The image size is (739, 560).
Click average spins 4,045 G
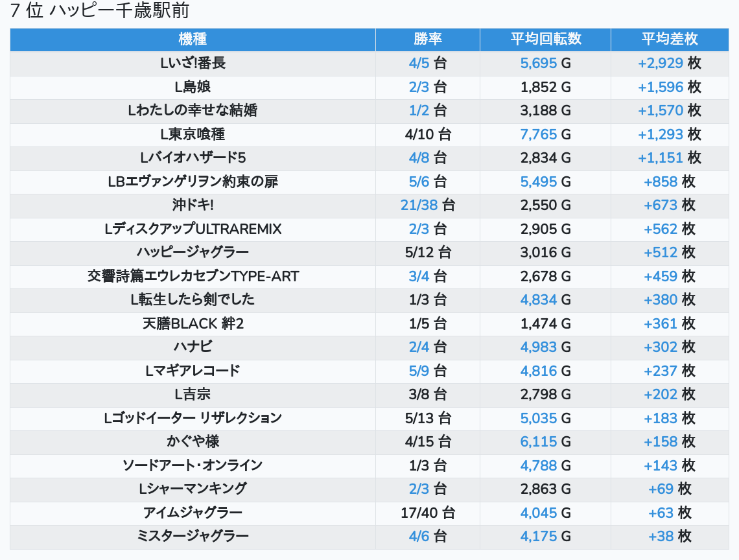[x=545, y=513]
